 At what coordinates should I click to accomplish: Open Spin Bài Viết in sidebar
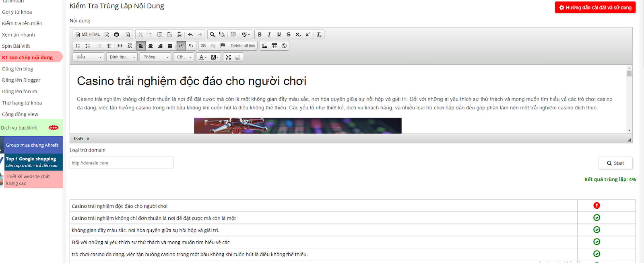(x=16, y=46)
